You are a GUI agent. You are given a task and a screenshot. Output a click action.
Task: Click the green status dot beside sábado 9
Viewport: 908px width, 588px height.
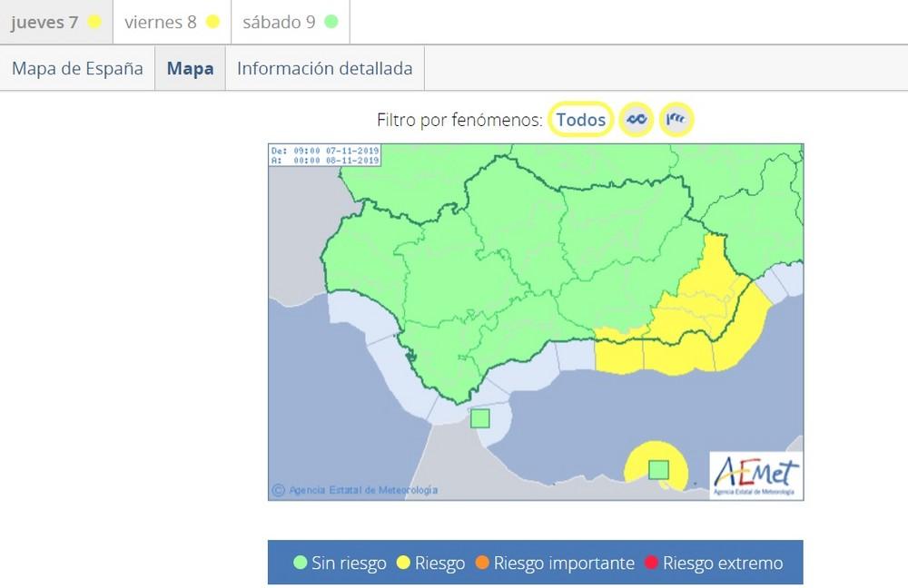coord(331,22)
